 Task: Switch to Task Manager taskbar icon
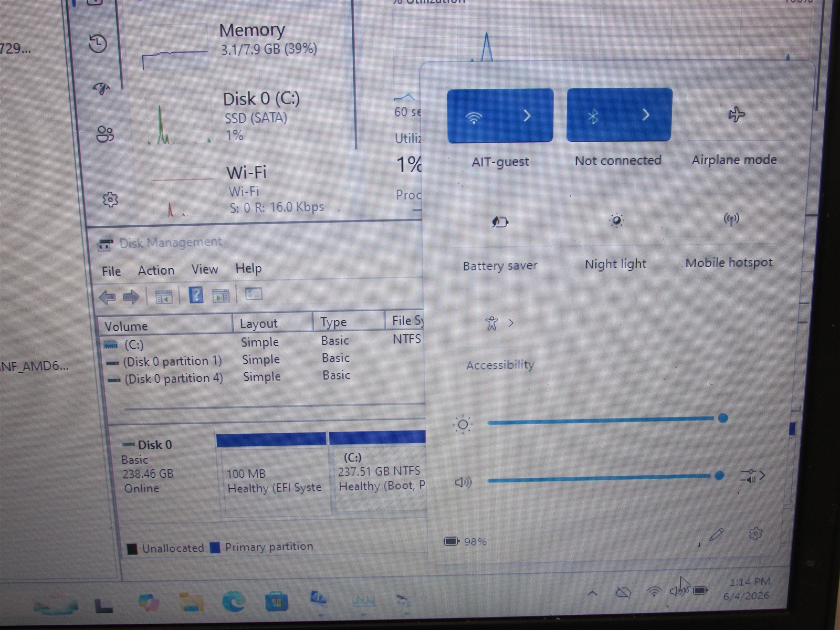point(363,600)
